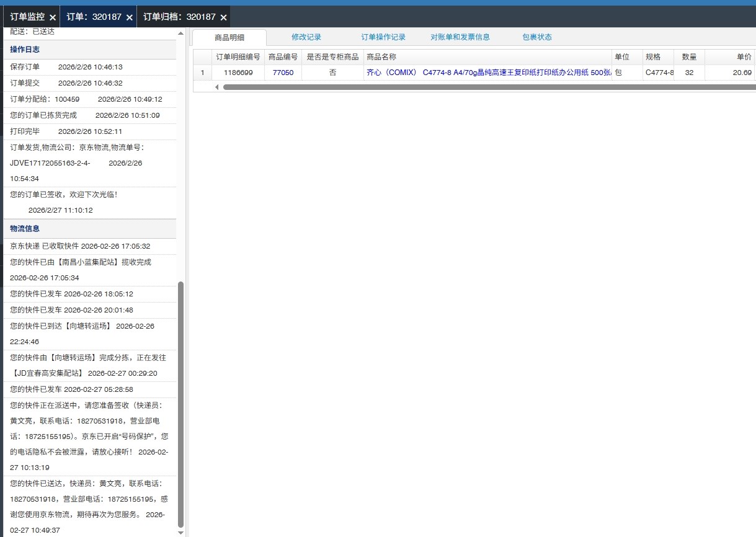Open the 包裹状态 tab
This screenshot has height=537, width=756.
coord(537,37)
